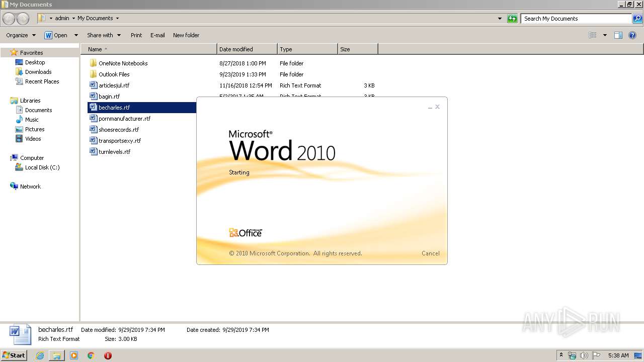Open Desktop in navigation pane
Image resolution: width=644 pixels, height=362 pixels.
[x=35, y=62]
